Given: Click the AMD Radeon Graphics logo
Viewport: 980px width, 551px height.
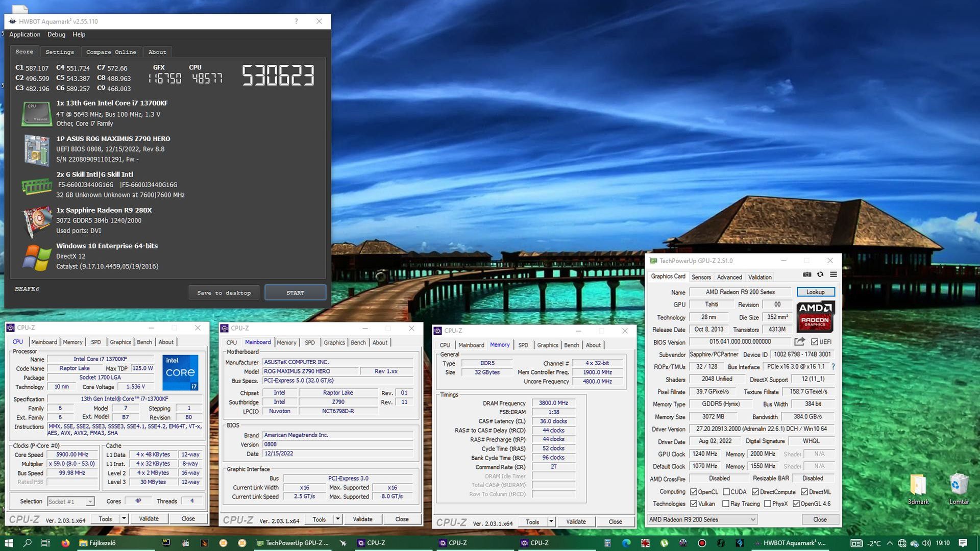Looking at the screenshot, I should click(x=815, y=317).
